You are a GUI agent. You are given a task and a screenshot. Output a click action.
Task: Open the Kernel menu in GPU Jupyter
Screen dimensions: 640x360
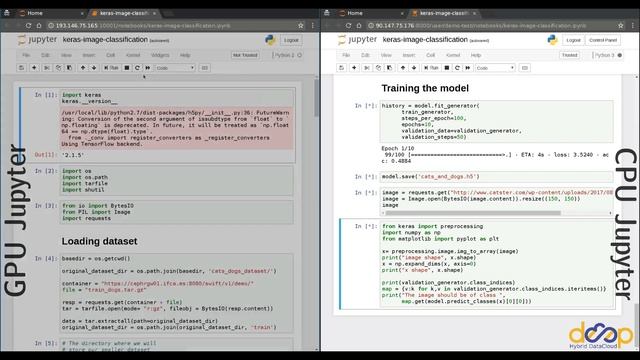point(133,55)
